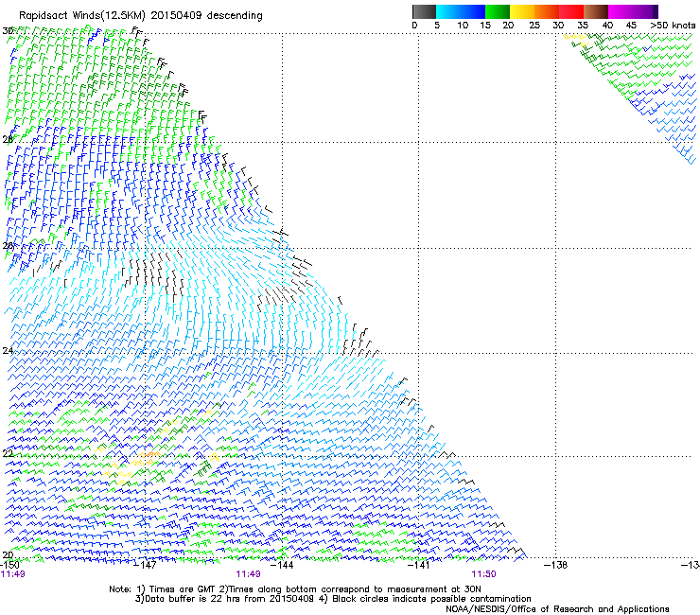
Task: Click the longitude label '-141'
Action: click(x=418, y=565)
